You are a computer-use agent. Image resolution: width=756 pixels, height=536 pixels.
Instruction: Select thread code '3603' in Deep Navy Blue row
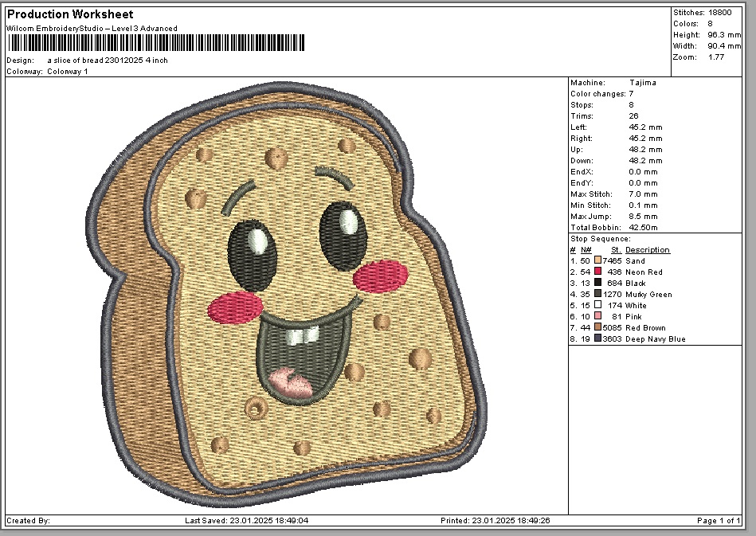pyautogui.click(x=612, y=338)
